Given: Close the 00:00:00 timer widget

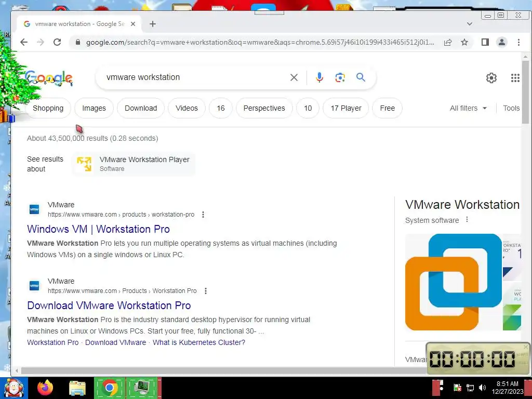Looking at the screenshot, I should pos(526,347).
